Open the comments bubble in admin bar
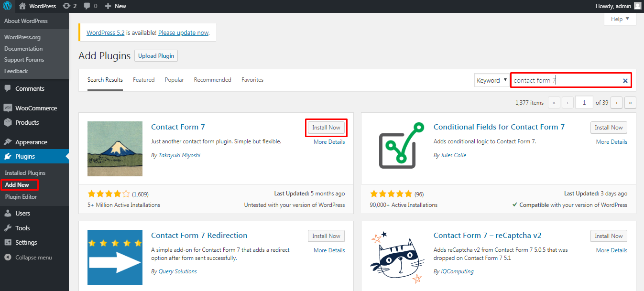This screenshot has height=291, width=644. point(90,6)
